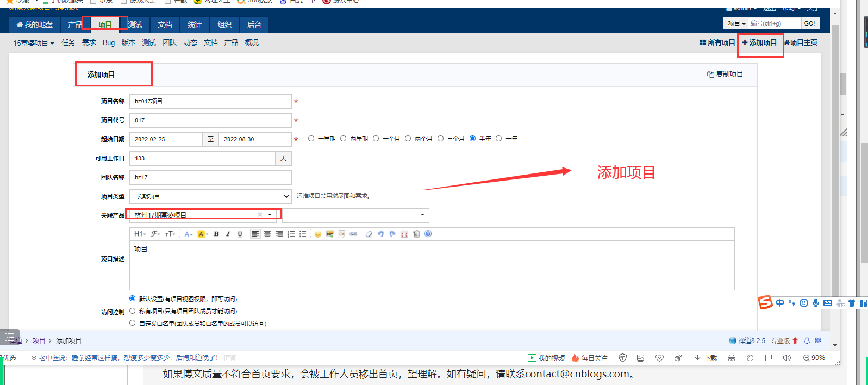Align description text right
Screen dimensions: 868x385
(x=279, y=234)
